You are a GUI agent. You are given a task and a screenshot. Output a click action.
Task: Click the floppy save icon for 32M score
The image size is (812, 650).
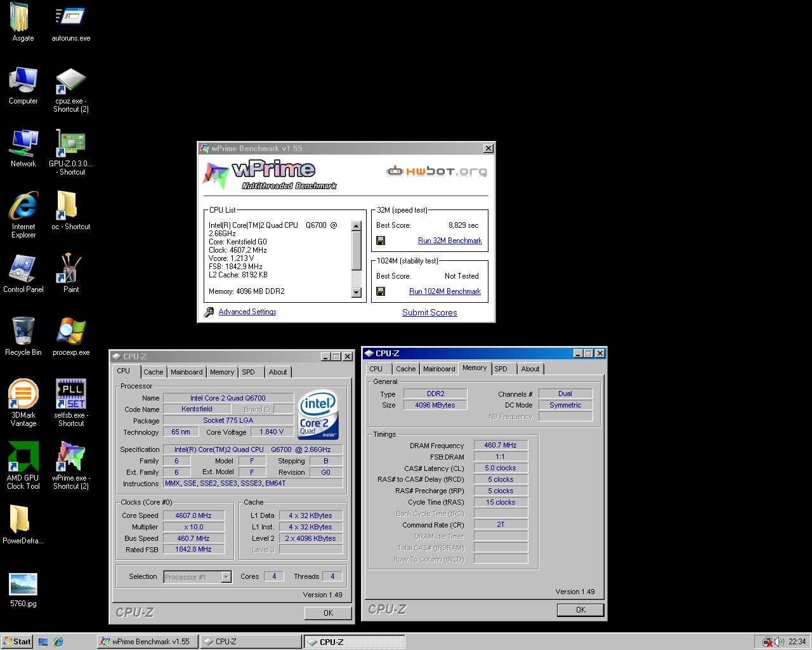381,241
